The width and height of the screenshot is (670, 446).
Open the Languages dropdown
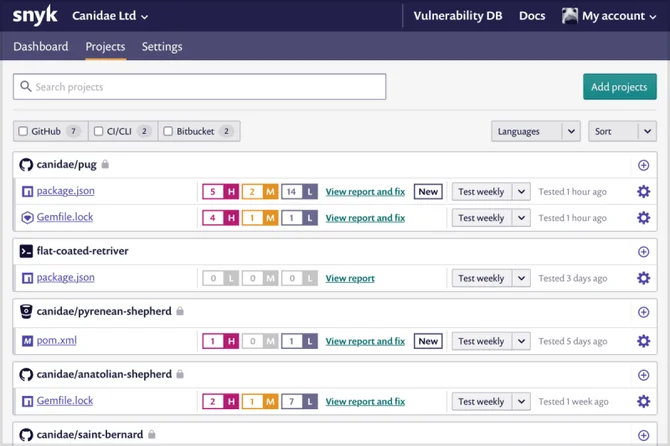coord(535,131)
